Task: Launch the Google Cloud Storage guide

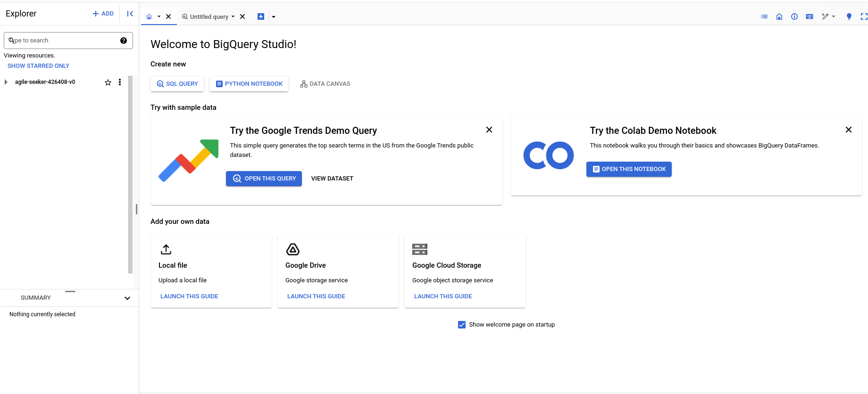Action: point(443,296)
